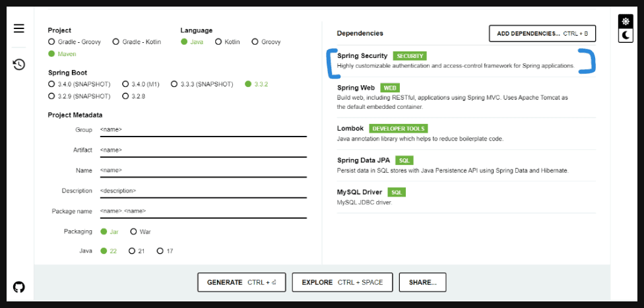Click the SHARE... button

pos(422,282)
